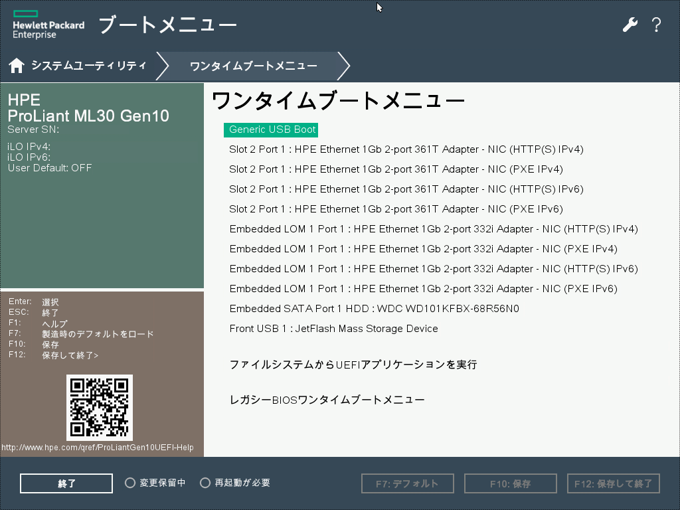Click the Enter: 選択 key hint
The width and height of the screenshot is (680, 510).
[x=33, y=301]
